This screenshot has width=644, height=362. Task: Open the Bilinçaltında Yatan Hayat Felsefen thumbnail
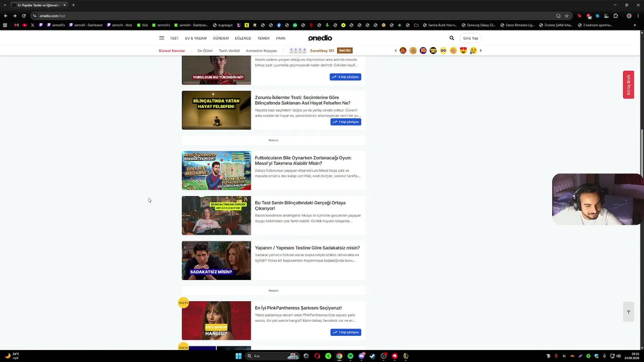click(x=216, y=110)
